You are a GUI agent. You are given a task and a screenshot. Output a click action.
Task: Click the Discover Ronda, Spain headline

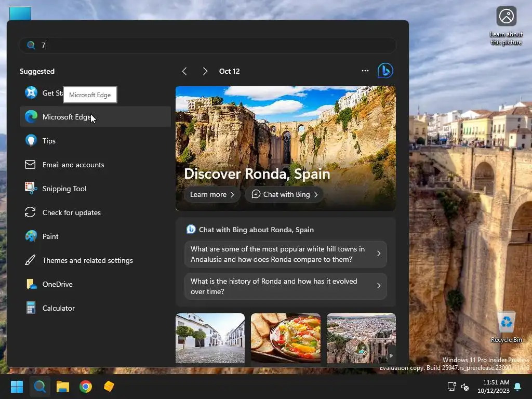(257, 174)
